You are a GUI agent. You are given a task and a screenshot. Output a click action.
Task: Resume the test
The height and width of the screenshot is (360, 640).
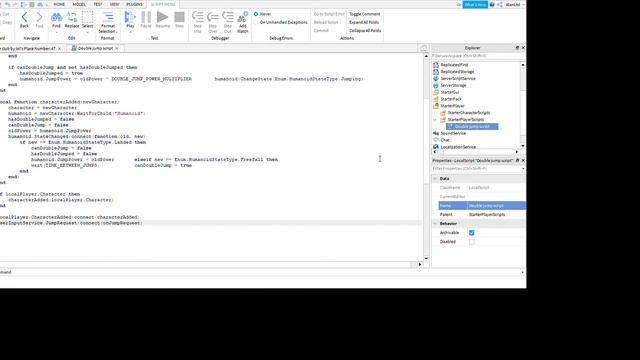click(162, 20)
